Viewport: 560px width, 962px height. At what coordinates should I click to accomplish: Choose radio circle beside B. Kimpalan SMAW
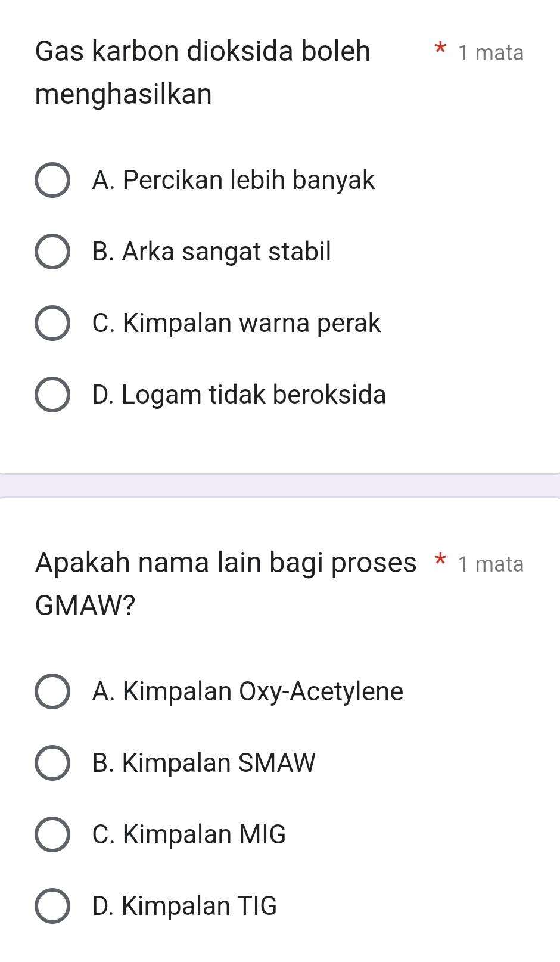(52, 763)
